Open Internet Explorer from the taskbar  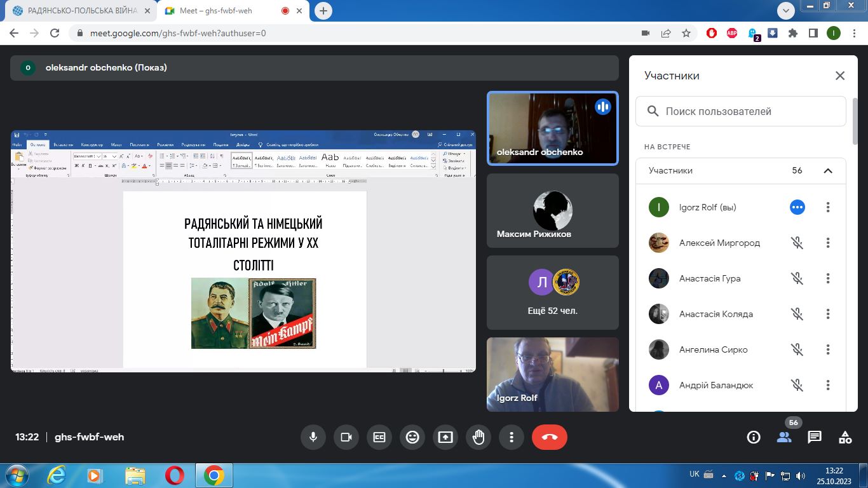tap(57, 475)
